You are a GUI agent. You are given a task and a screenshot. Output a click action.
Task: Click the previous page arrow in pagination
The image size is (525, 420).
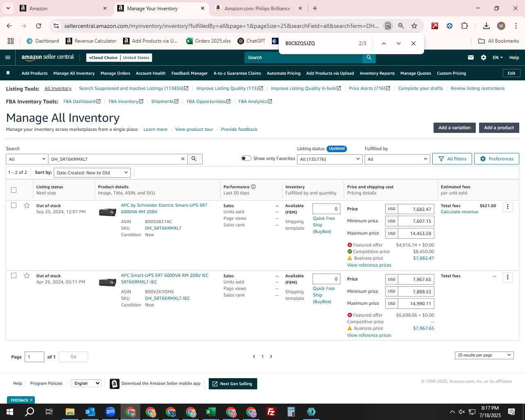tap(254, 356)
